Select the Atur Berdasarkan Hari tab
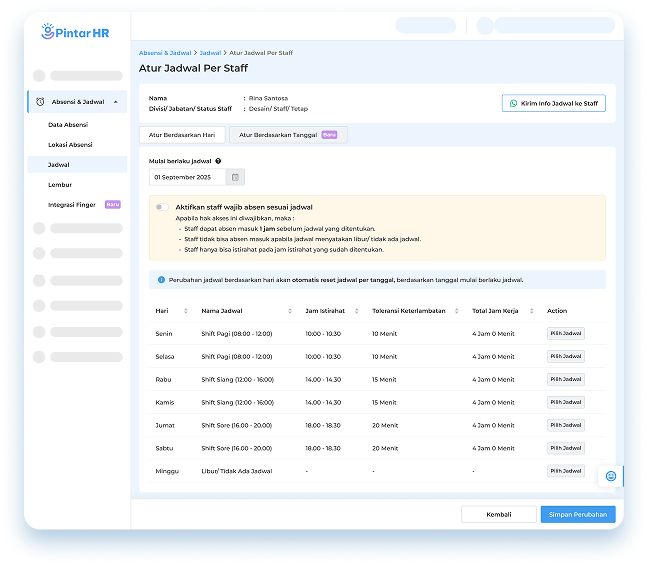 click(182, 134)
